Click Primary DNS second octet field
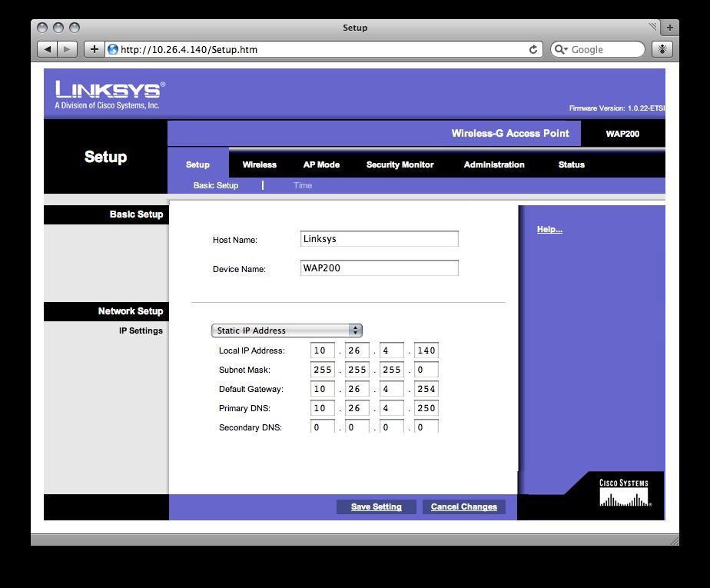710x588 pixels. (357, 408)
